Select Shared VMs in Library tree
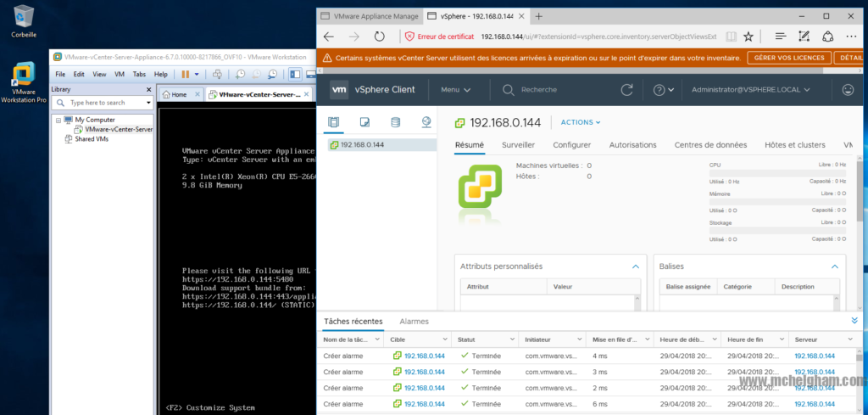This screenshot has width=868, height=415. click(x=86, y=139)
